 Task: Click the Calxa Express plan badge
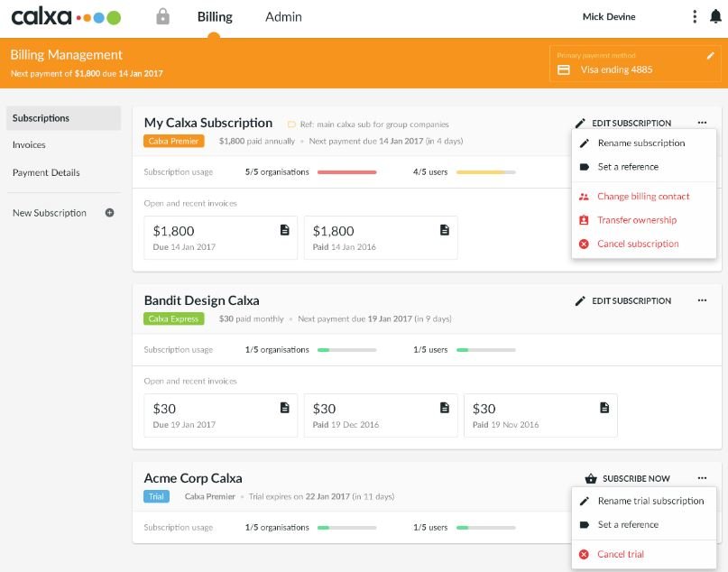click(173, 319)
